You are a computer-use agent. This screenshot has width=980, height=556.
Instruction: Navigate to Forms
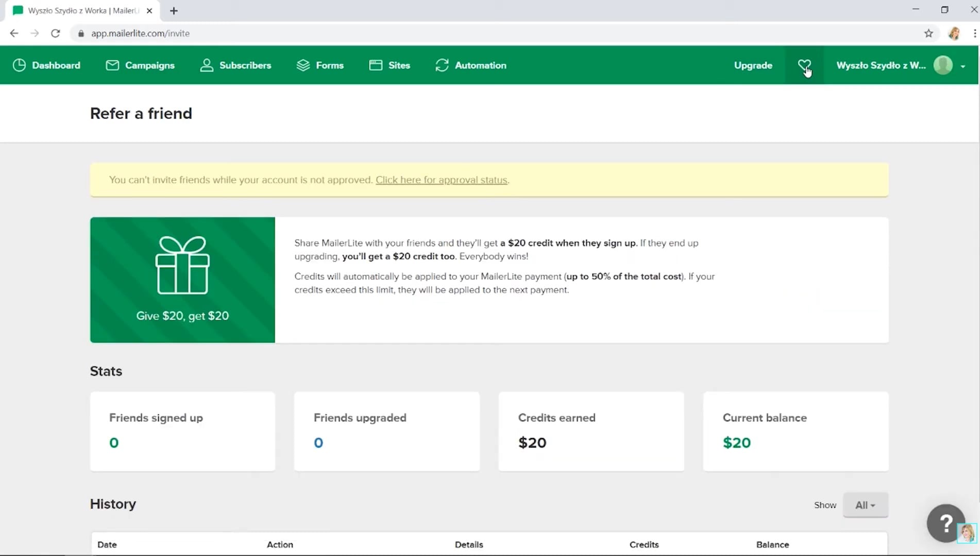pyautogui.click(x=320, y=65)
